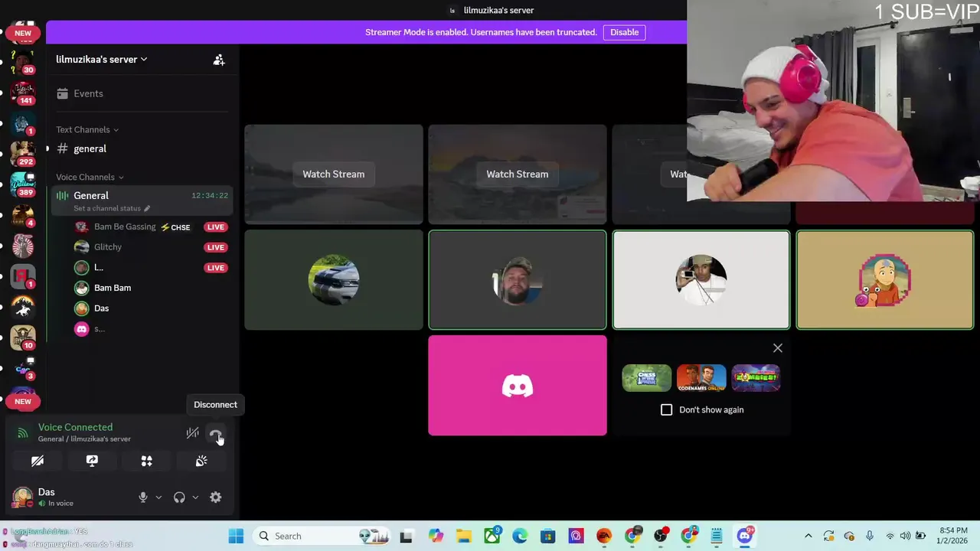This screenshot has width=980, height=551.
Task: Open EA app from taskbar
Action: pyautogui.click(x=604, y=536)
